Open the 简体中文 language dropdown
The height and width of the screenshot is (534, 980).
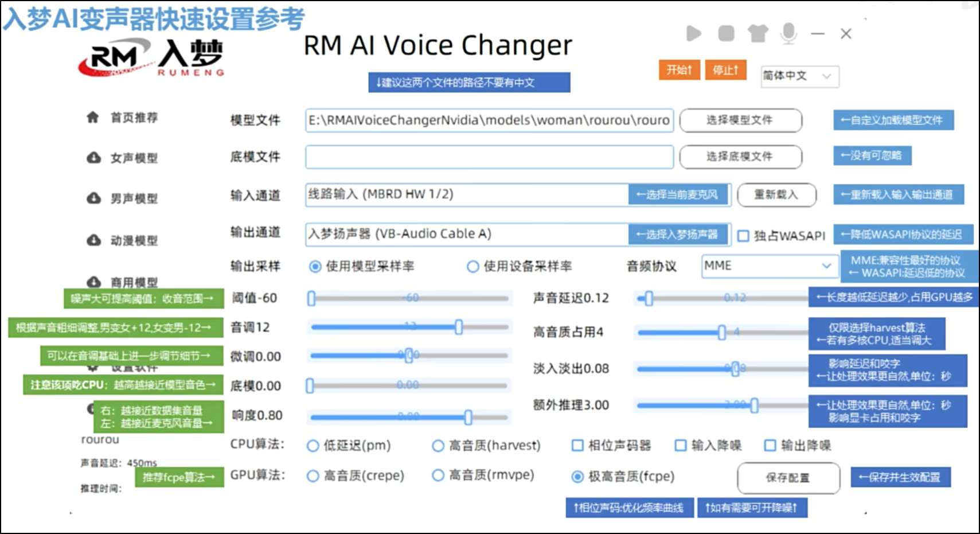[799, 76]
